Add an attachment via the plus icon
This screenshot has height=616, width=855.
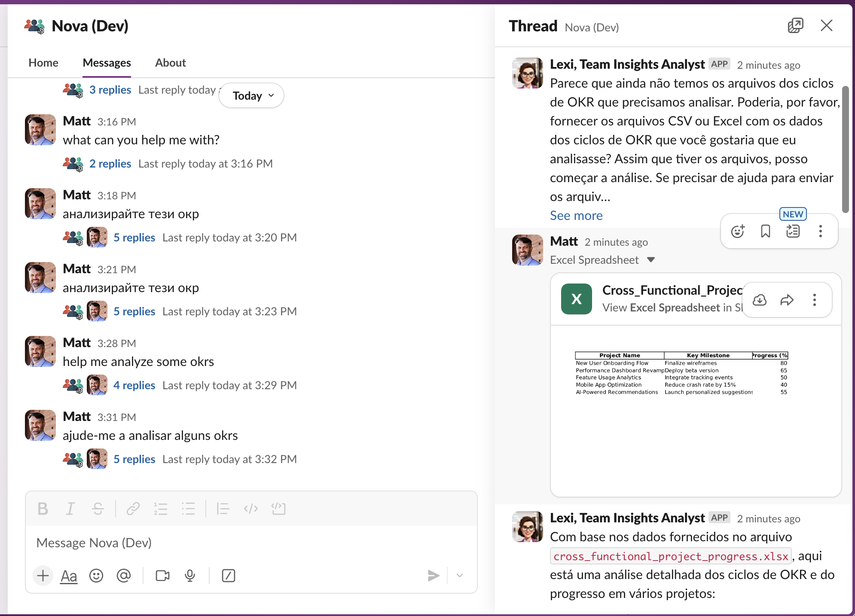[x=43, y=576]
